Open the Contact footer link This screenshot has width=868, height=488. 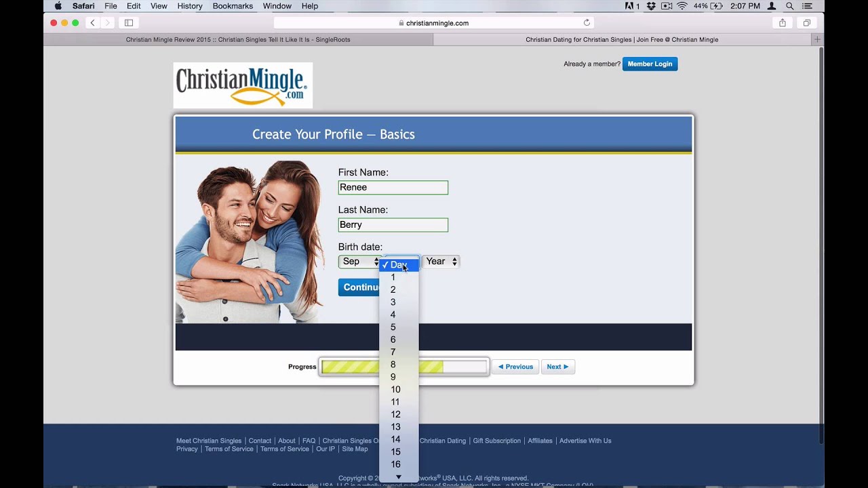pyautogui.click(x=260, y=441)
